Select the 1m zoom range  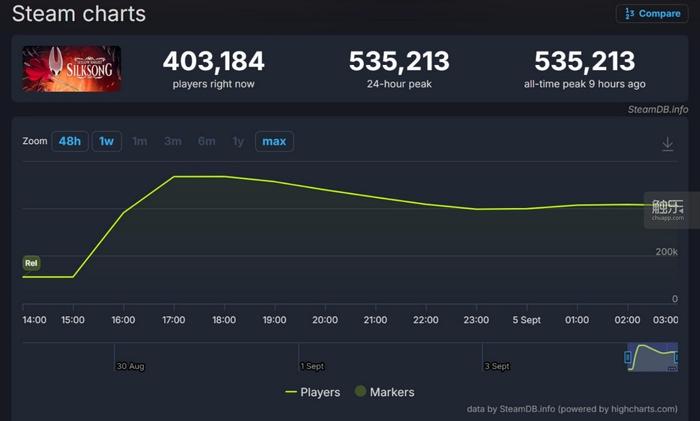(140, 141)
